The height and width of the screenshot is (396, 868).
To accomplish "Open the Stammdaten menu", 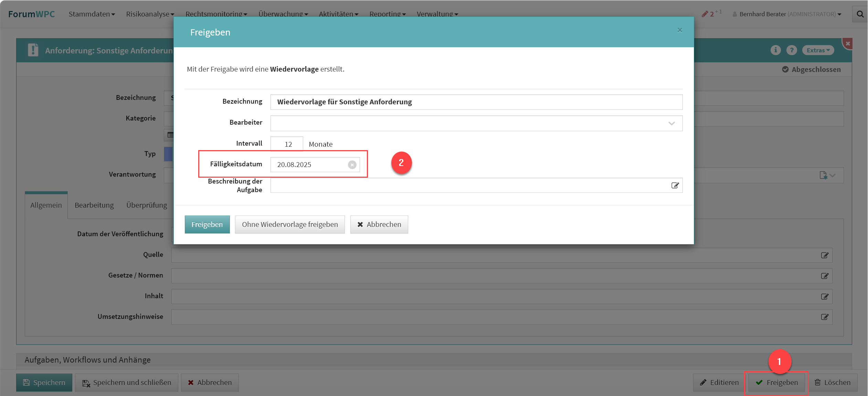I will (x=92, y=14).
